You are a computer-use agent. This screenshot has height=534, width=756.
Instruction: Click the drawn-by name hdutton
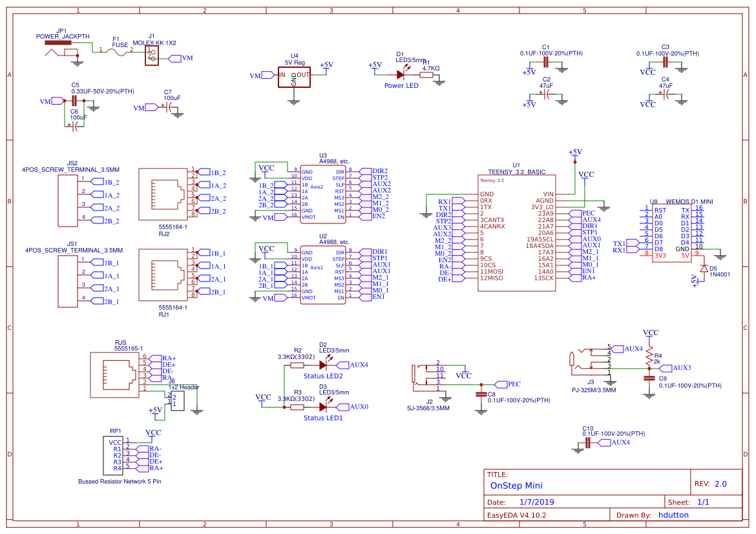click(x=674, y=515)
